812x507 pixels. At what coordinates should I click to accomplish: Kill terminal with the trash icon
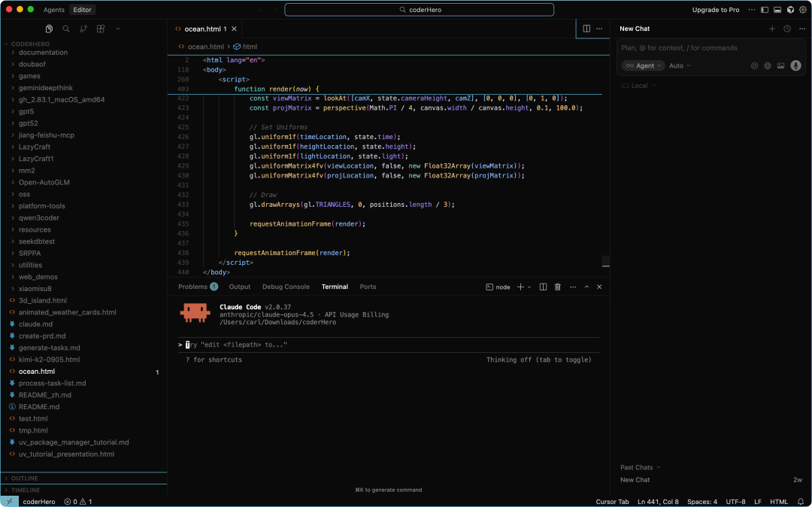click(x=557, y=287)
